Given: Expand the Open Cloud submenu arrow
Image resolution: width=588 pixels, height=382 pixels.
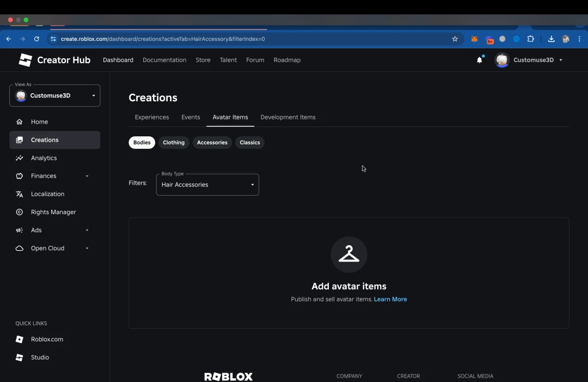Looking at the screenshot, I should [87, 248].
